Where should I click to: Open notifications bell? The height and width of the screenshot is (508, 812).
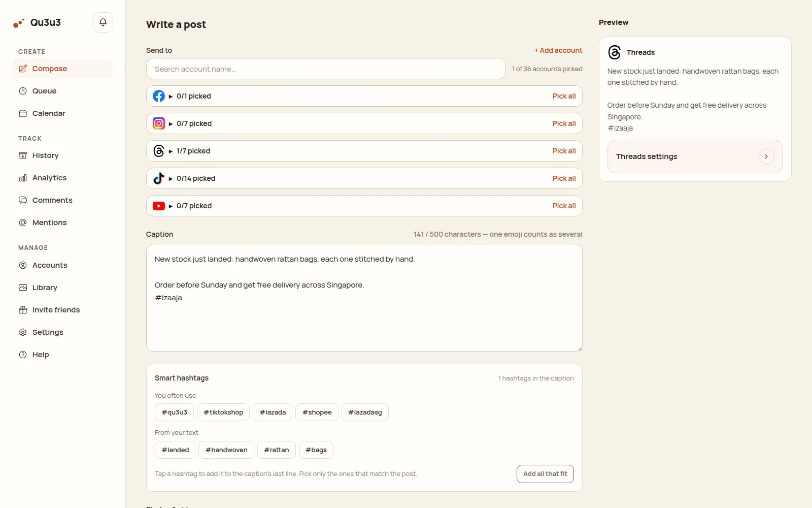103,22
